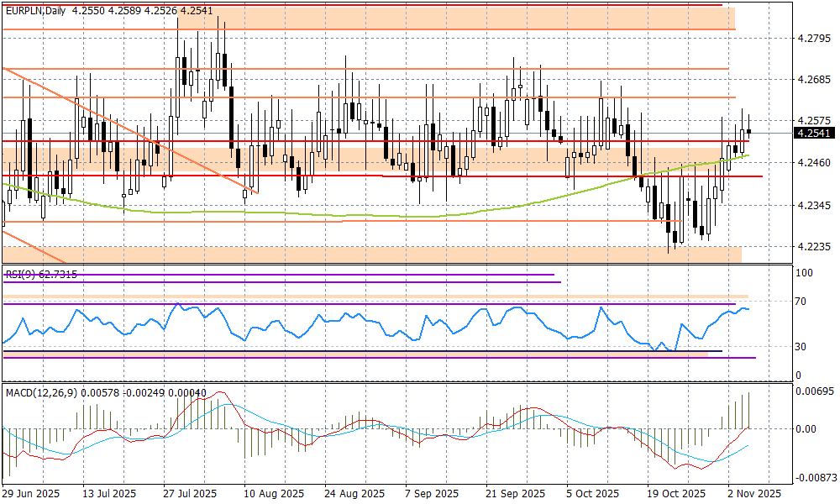Screen dimensions: 840x504
Task: Click the 4.2235 price axis label
Action: 812,247
